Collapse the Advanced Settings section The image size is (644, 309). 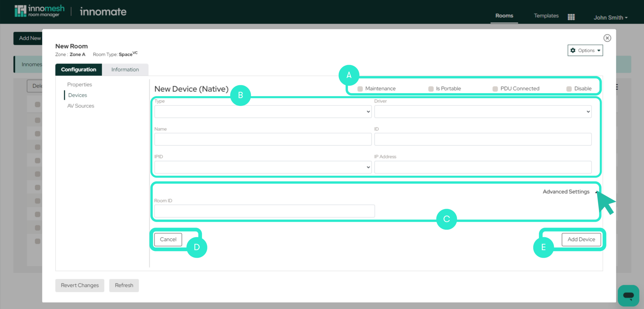point(566,192)
